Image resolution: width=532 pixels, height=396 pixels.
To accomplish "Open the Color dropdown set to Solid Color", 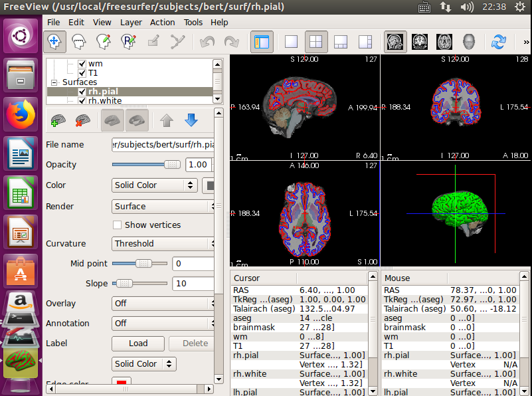I will click(154, 185).
